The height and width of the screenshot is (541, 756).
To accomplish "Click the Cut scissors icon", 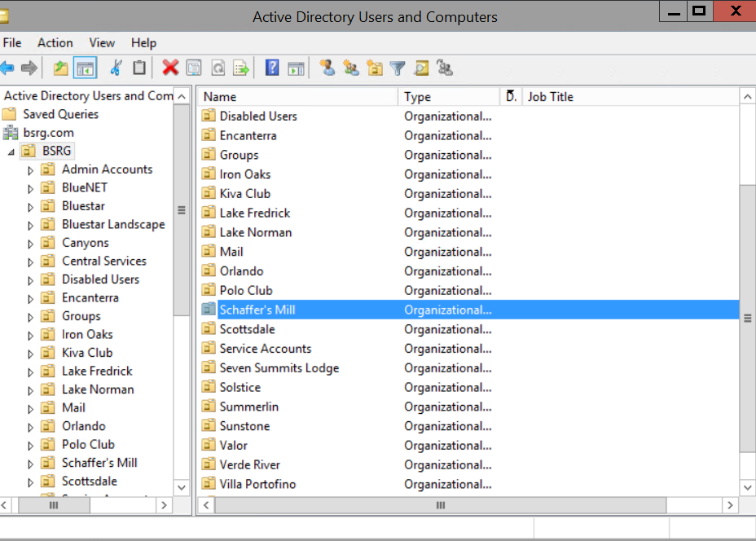I will tap(116, 68).
